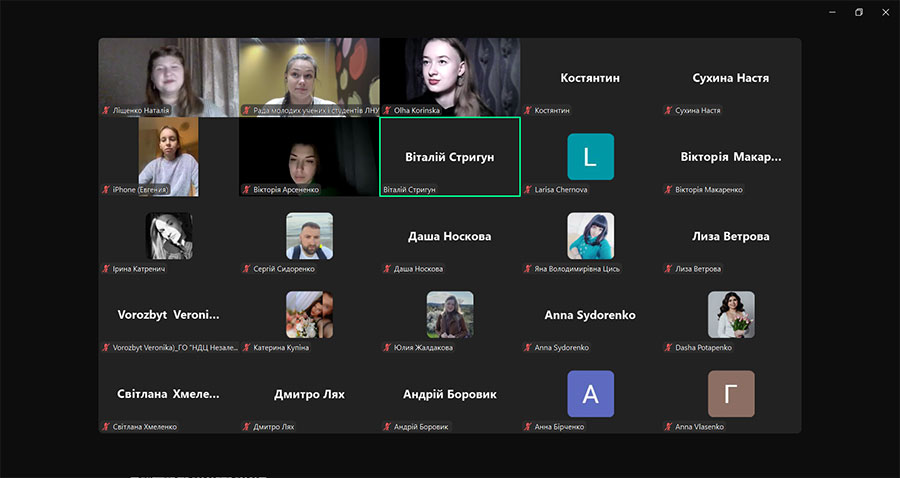The height and width of the screenshot is (478, 900).
Task: Click muted mic icon for Сергій Сидоренко
Action: click(x=246, y=269)
